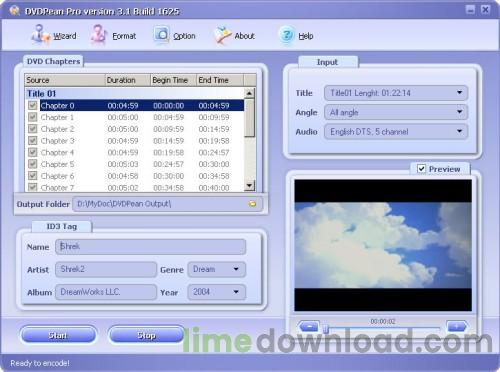This screenshot has height=372, width=500.
Task: Click the Ready to encode status text
Action: pos(40,363)
